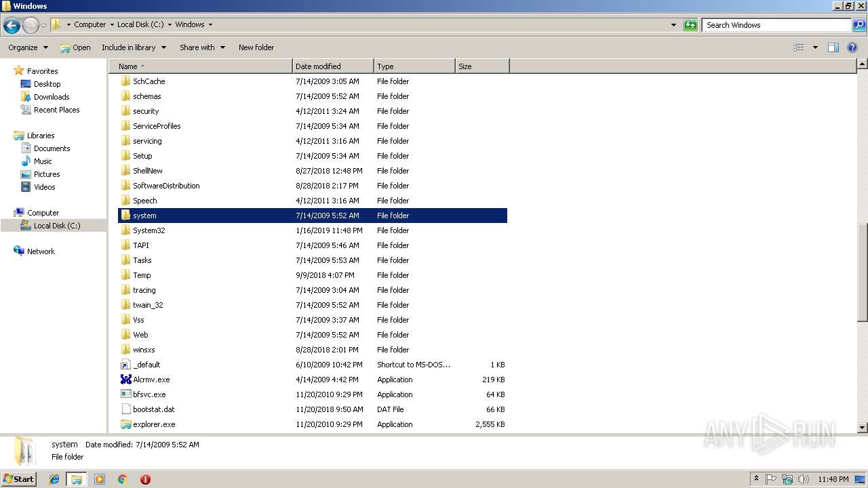Screen dimensions: 868x488
Task: Click the 11:48 PM clock
Action: coord(833,479)
